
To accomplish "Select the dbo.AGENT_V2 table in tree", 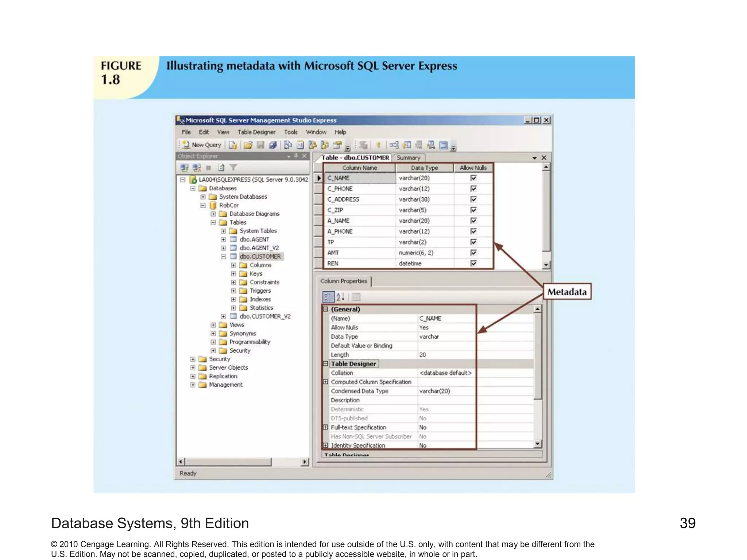I will click(x=259, y=248).
